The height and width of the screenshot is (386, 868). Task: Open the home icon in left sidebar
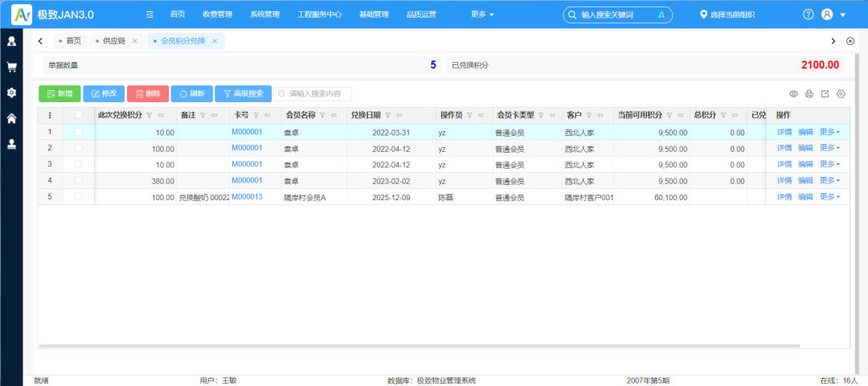[11, 118]
